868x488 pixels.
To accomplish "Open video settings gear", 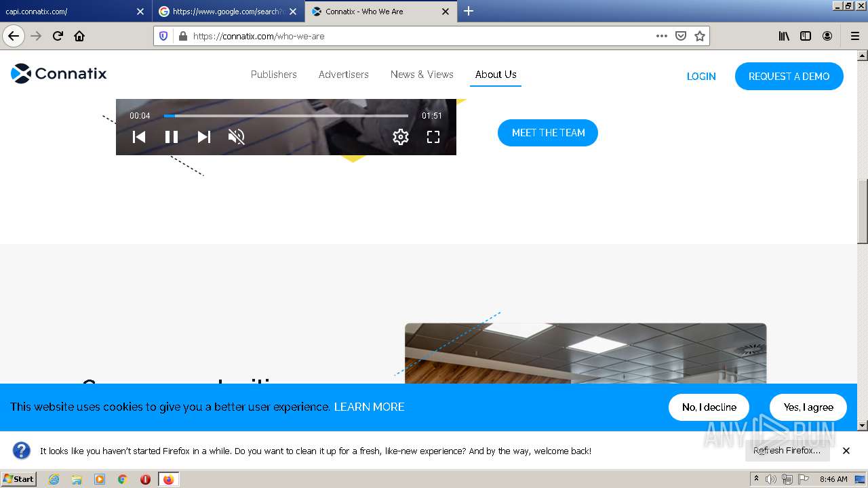I will tap(401, 137).
